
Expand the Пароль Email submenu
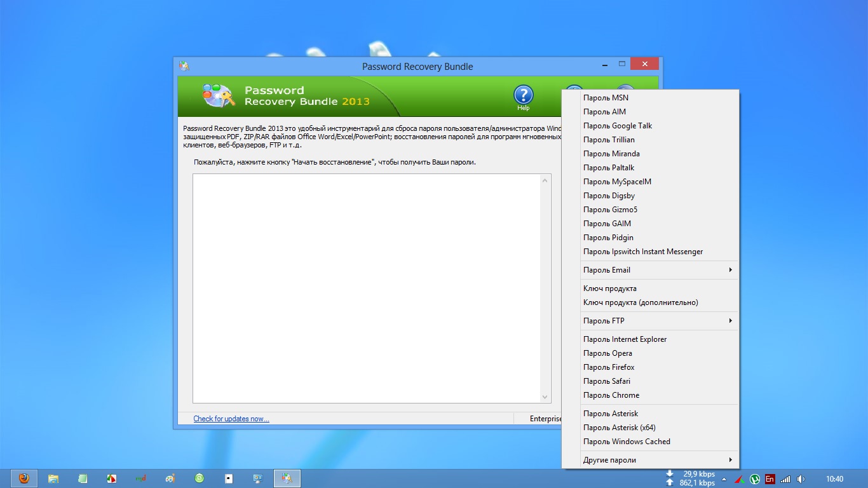tap(651, 270)
